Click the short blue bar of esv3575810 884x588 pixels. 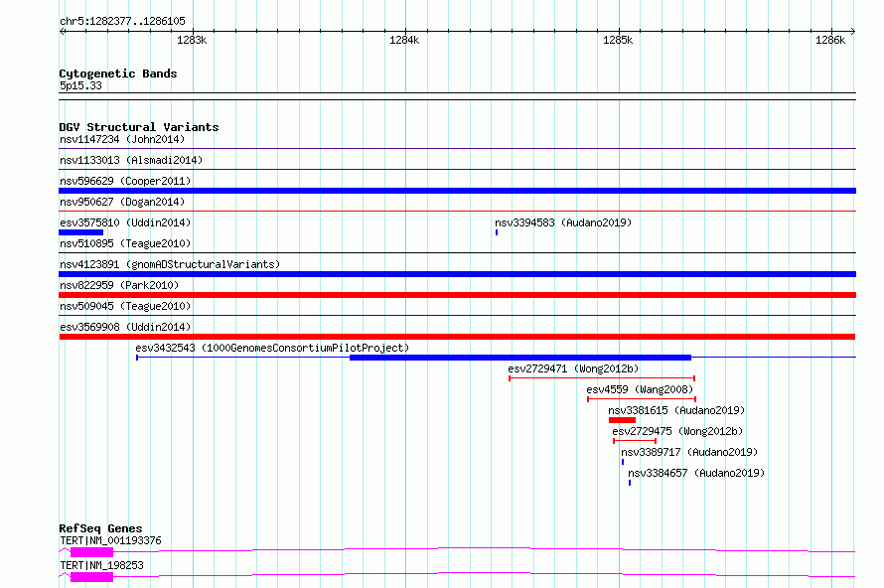[x=81, y=232]
